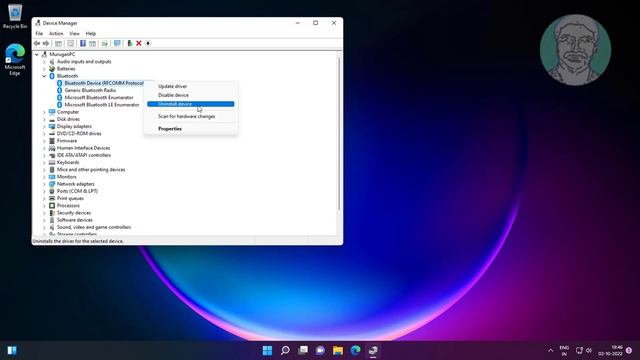Open the Widgets button at taskbar left
This screenshot has width=640, height=360.
pyautogui.click(x=12, y=350)
